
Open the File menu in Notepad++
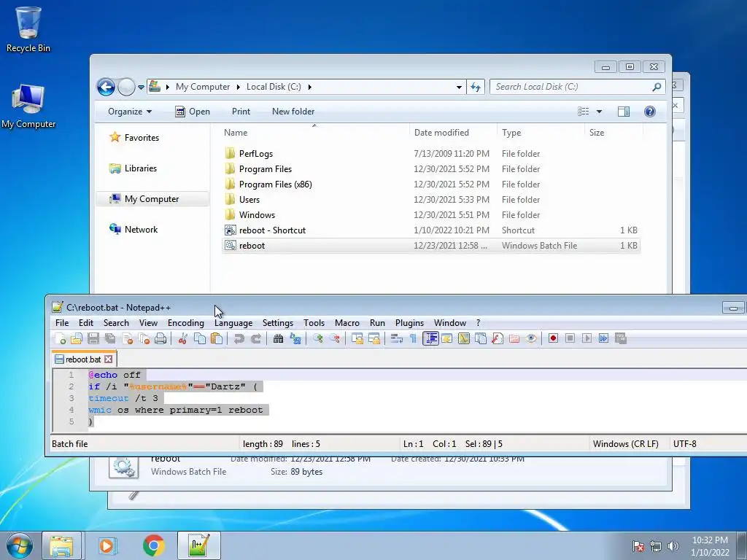point(62,323)
